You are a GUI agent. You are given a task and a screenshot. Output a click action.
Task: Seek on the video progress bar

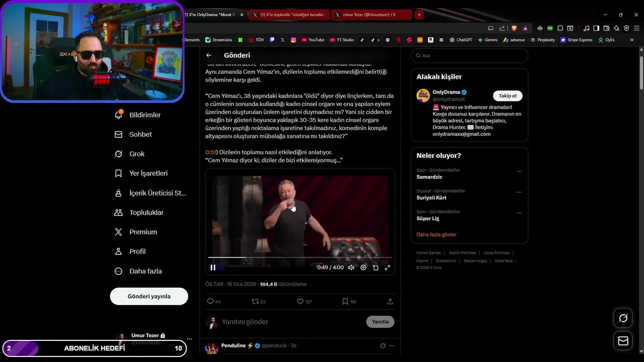(300, 257)
